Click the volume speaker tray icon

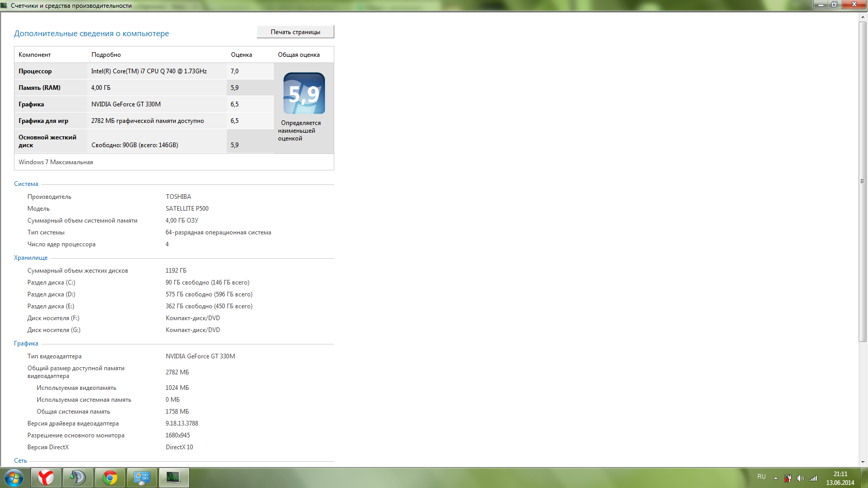(800, 478)
